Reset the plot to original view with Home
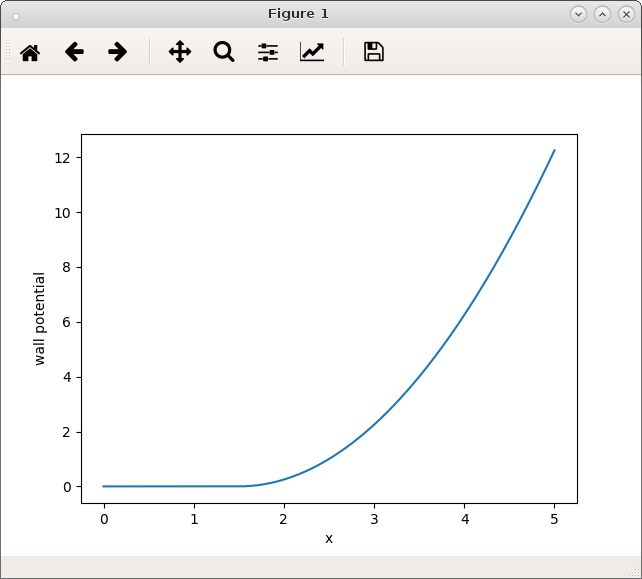 (30, 52)
